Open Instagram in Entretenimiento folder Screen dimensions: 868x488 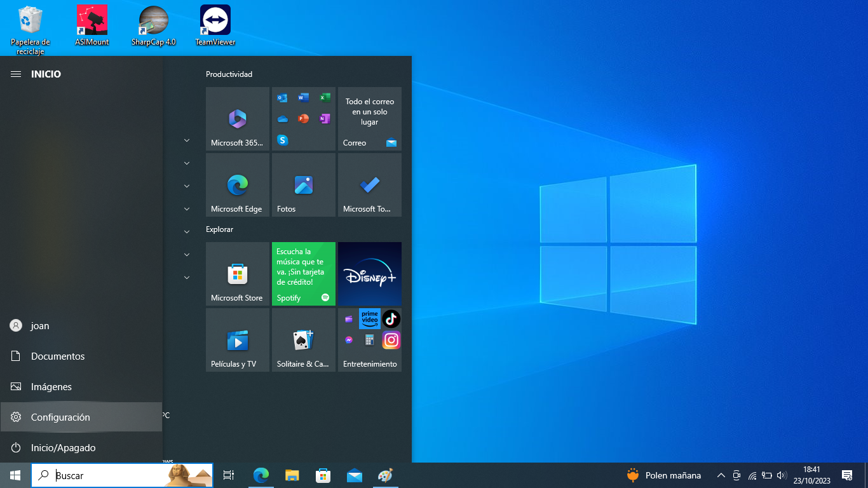[391, 340]
